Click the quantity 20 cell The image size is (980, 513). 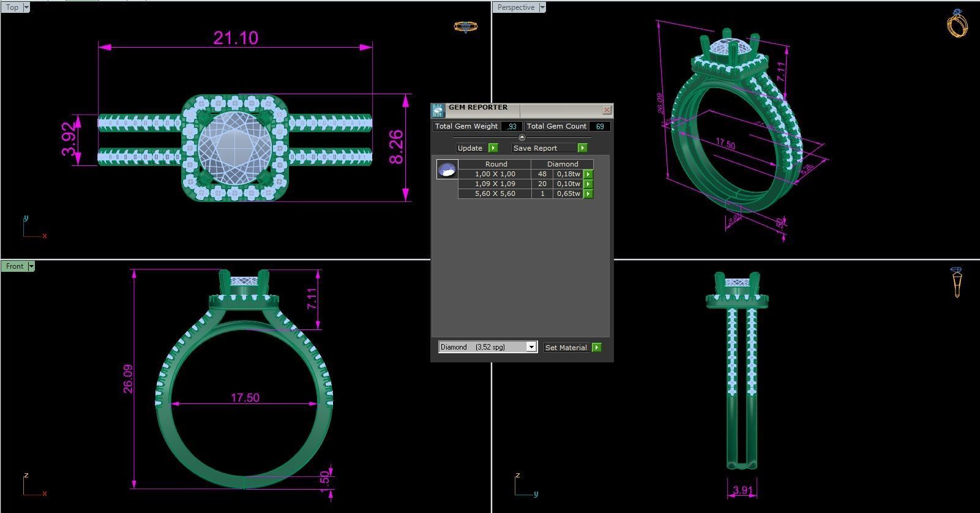pyautogui.click(x=542, y=184)
